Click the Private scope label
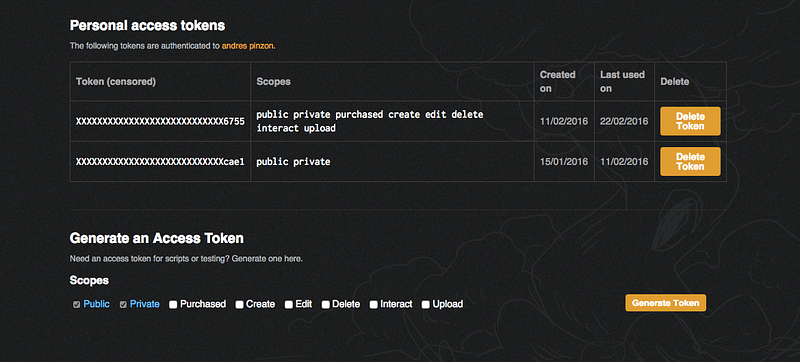 click(144, 304)
